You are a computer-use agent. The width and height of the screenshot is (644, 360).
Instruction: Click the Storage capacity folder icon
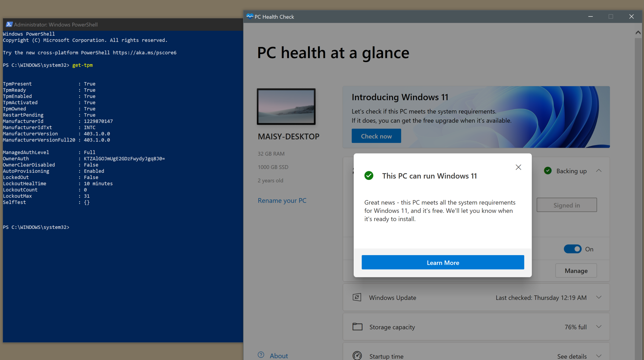(x=357, y=327)
